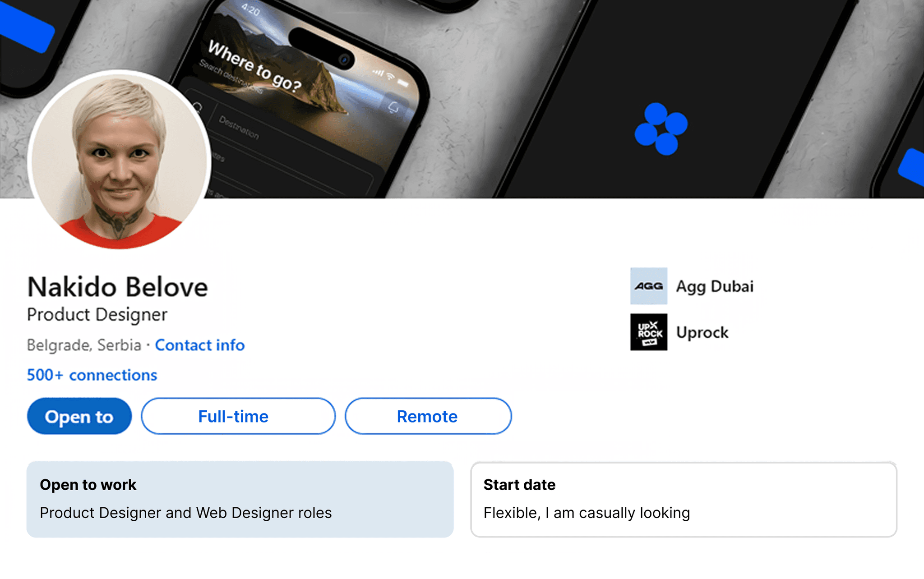View the 500+ connections link
This screenshot has height=579, width=924.
click(x=92, y=375)
